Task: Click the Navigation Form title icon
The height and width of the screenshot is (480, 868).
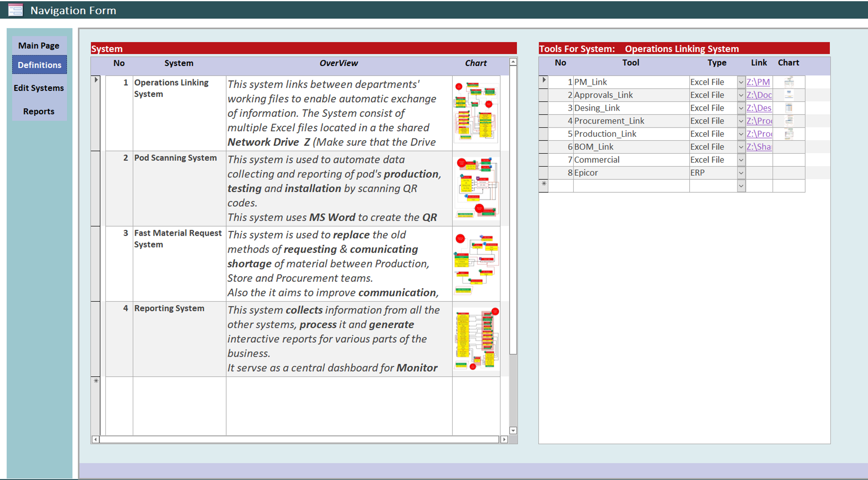Action: pos(16,10)
